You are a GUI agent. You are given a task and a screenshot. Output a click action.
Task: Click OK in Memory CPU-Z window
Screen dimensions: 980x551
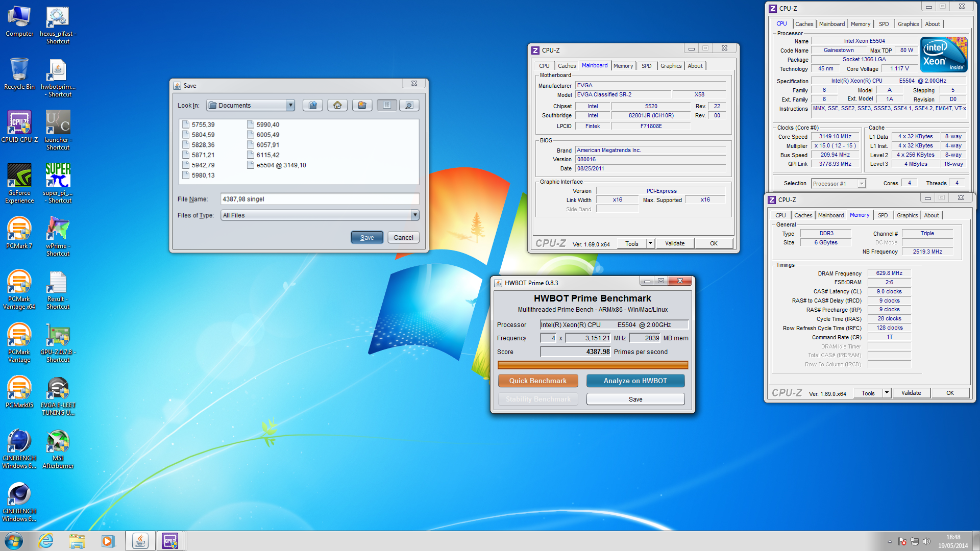pyautogui.click(x=950, y=393)
